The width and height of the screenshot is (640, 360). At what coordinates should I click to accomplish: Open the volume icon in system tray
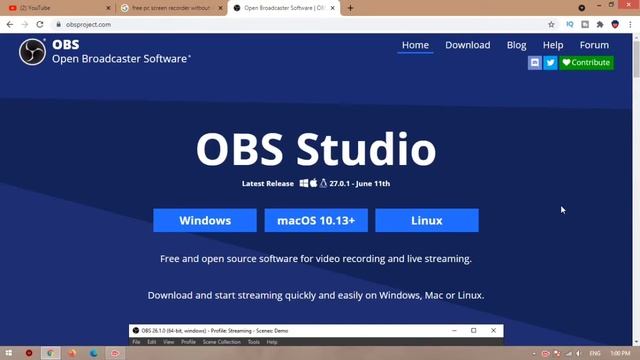pos(578,353)
